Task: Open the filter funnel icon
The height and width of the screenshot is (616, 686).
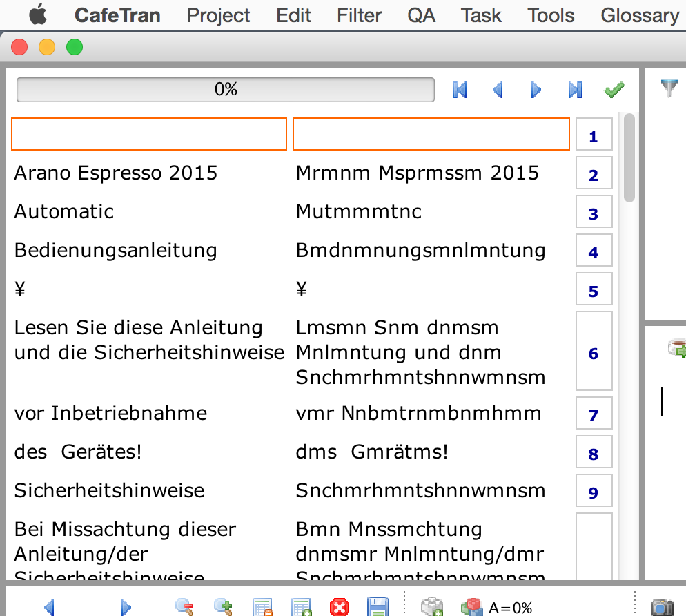Action: click(669, 87)
